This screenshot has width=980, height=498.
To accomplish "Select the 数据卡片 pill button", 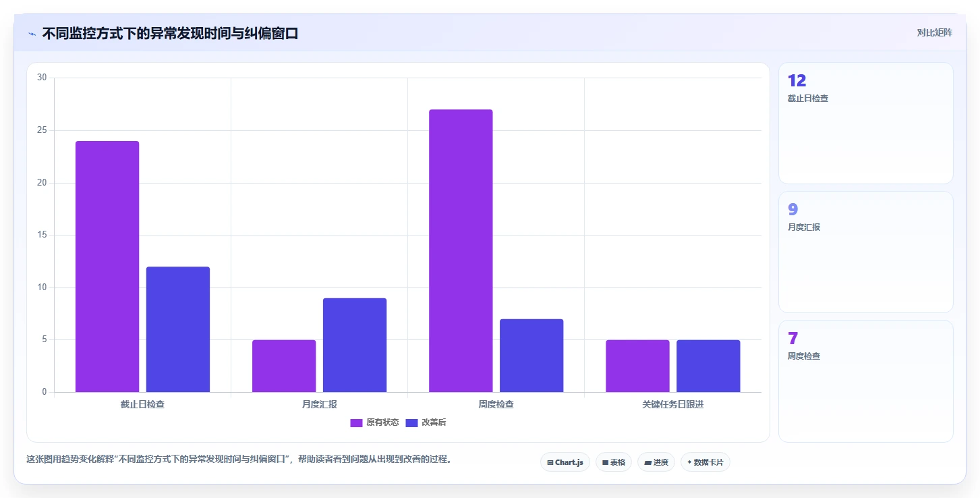I will tap(705, 462).
